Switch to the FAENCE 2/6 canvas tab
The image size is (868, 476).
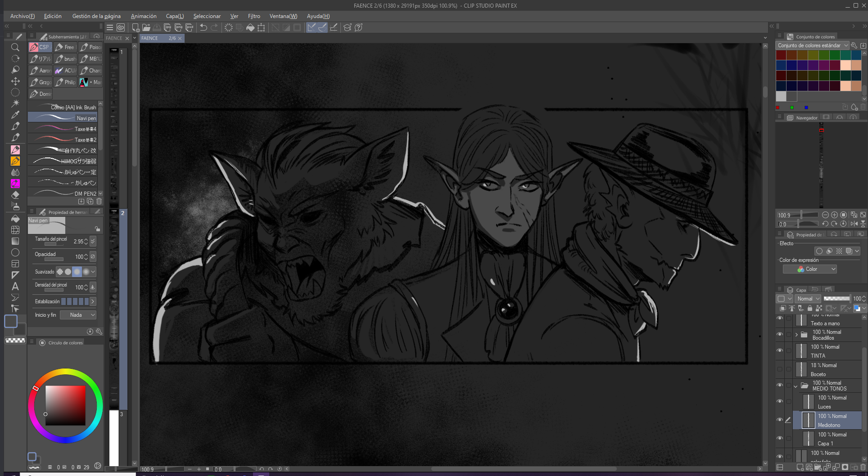tap(161, 38)
